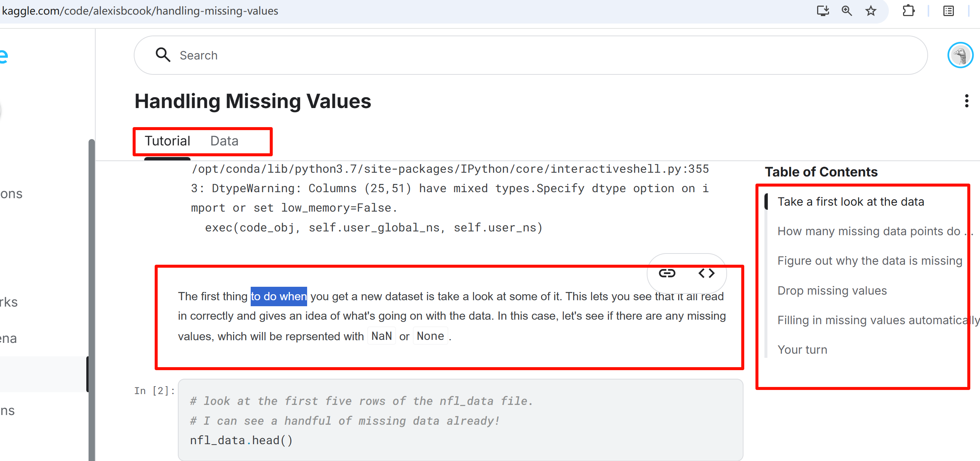Click the view code brackets icon
This screenshot has height=461, width=980.
pos(706,273)
